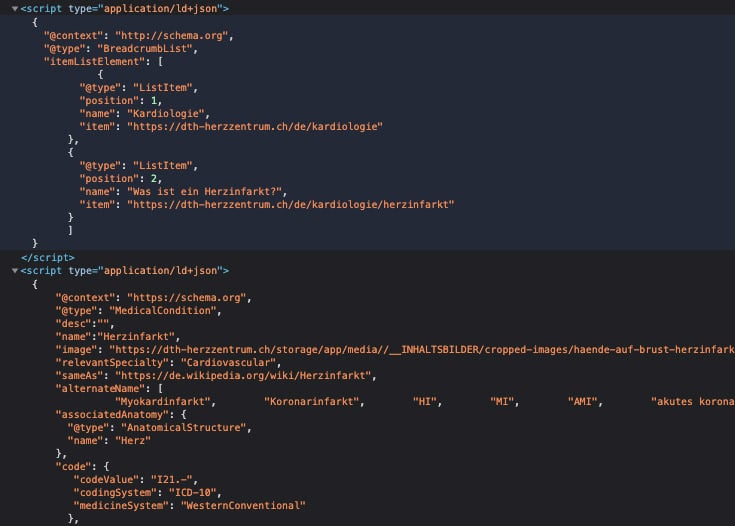Collapse the second ld+json script triangle
The image size is (735, 526).
point(14,270)
